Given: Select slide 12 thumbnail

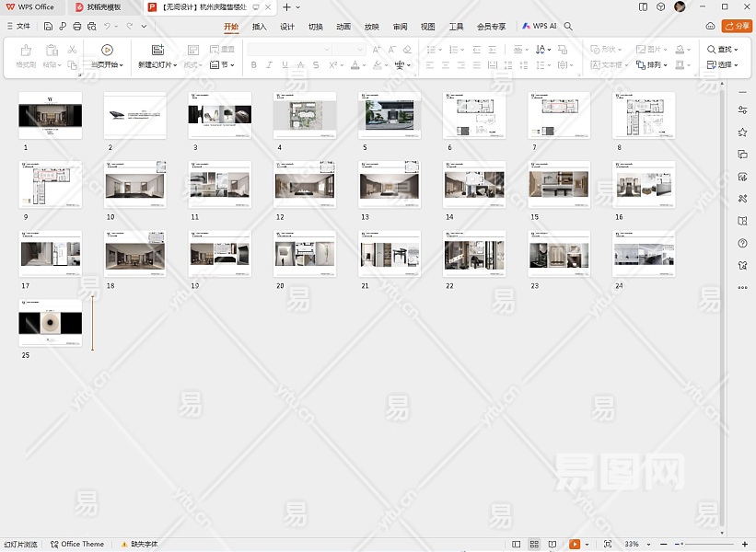Looking at the screenshot, I should tap(304, 186).
